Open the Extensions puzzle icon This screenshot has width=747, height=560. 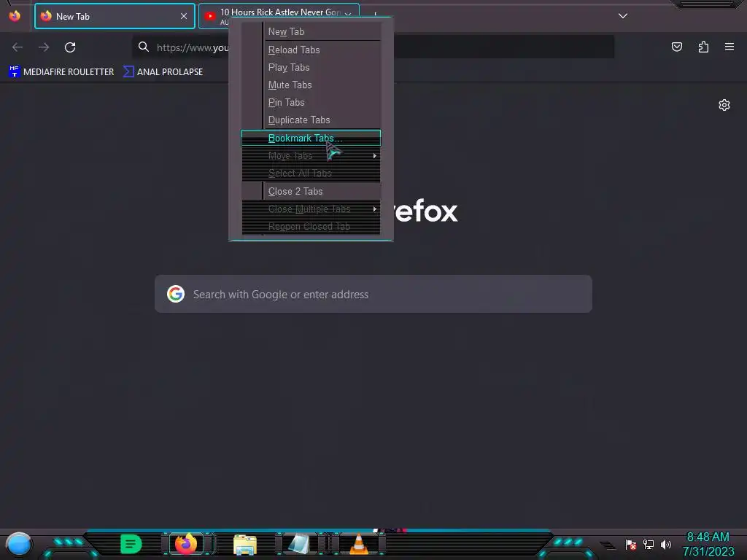tap(703, 47)
